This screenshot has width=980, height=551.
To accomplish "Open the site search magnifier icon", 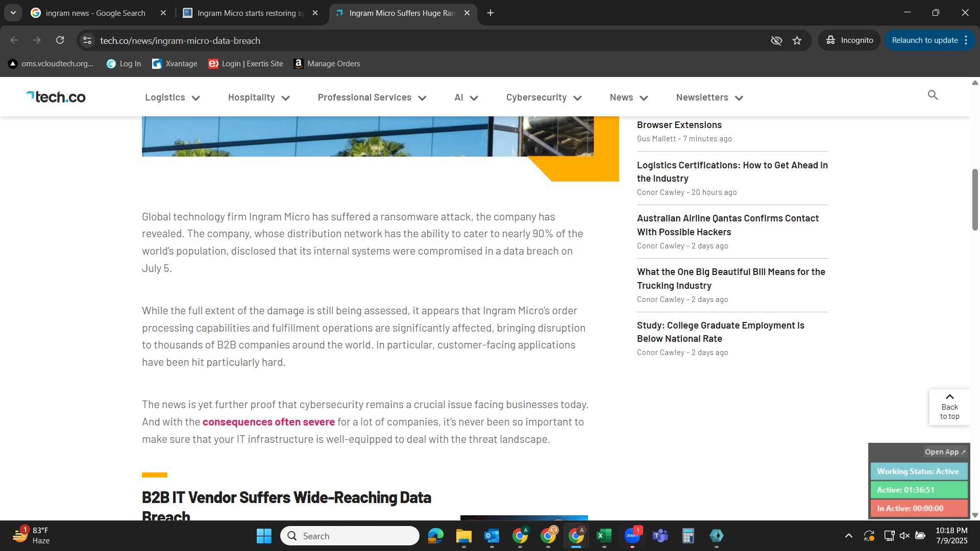I will (x=933, y=95).
